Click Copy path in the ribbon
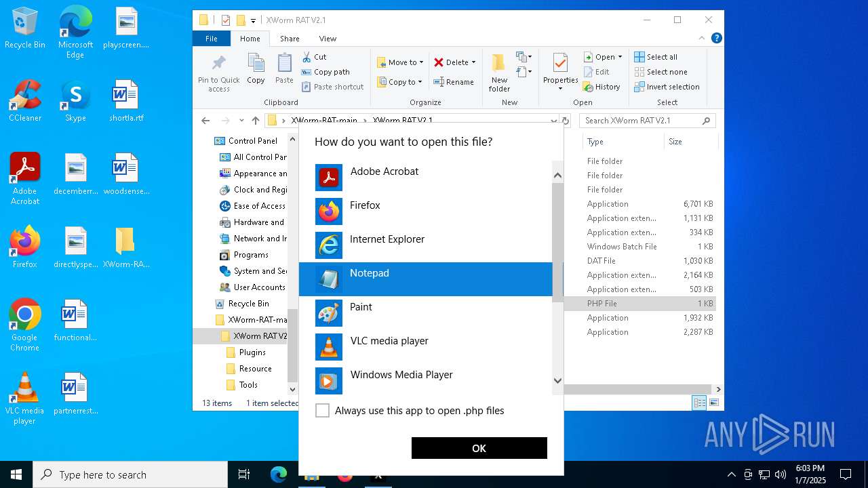 click(x=325, y=72)
